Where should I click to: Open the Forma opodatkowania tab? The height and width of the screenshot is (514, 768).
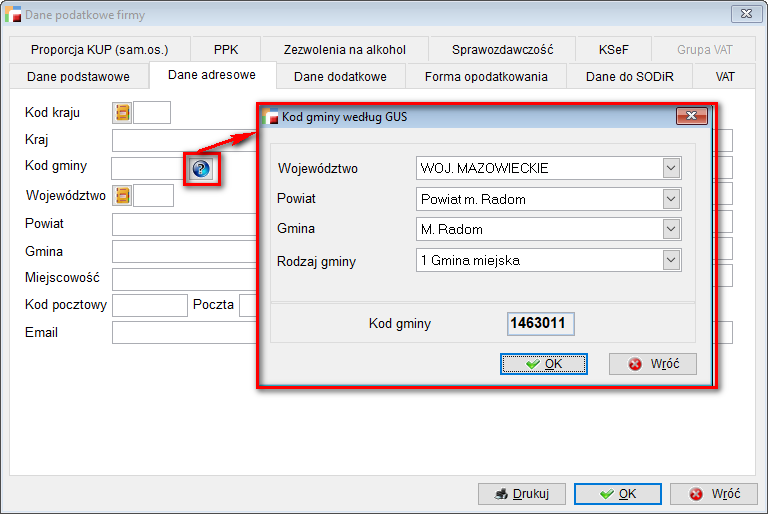[x=486, y=76]
